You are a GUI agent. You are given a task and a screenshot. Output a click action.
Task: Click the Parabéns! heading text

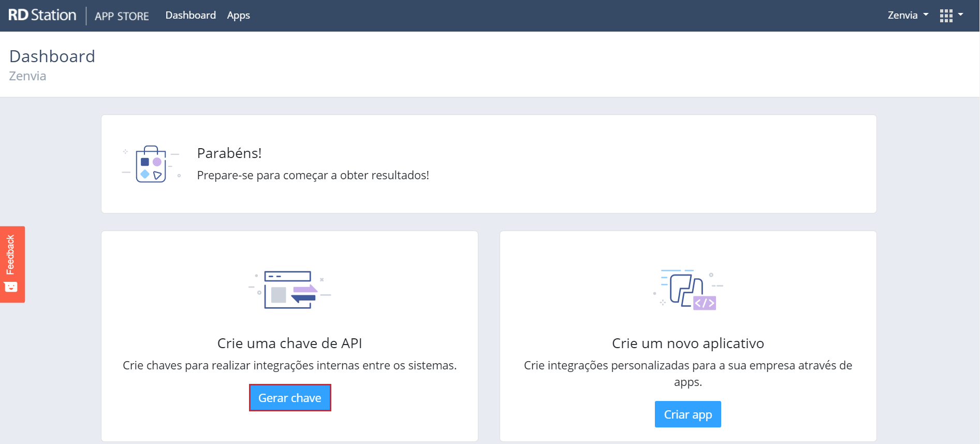(229, 153)
